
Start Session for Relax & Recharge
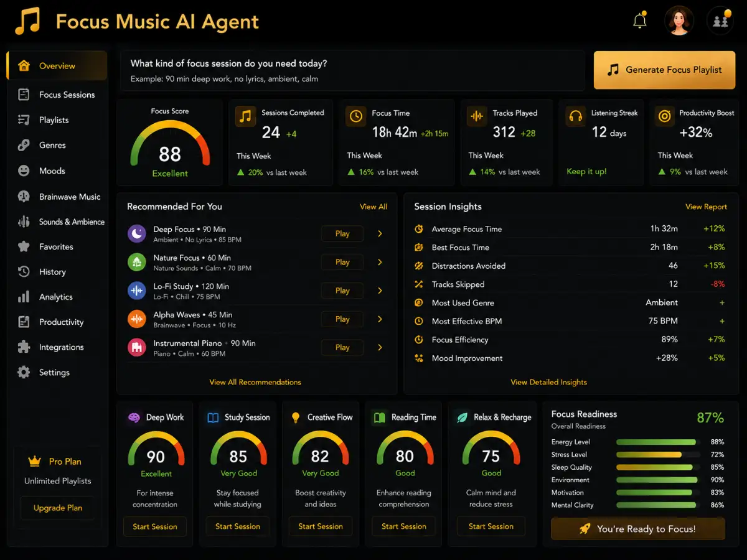click(x=491, y=526)
